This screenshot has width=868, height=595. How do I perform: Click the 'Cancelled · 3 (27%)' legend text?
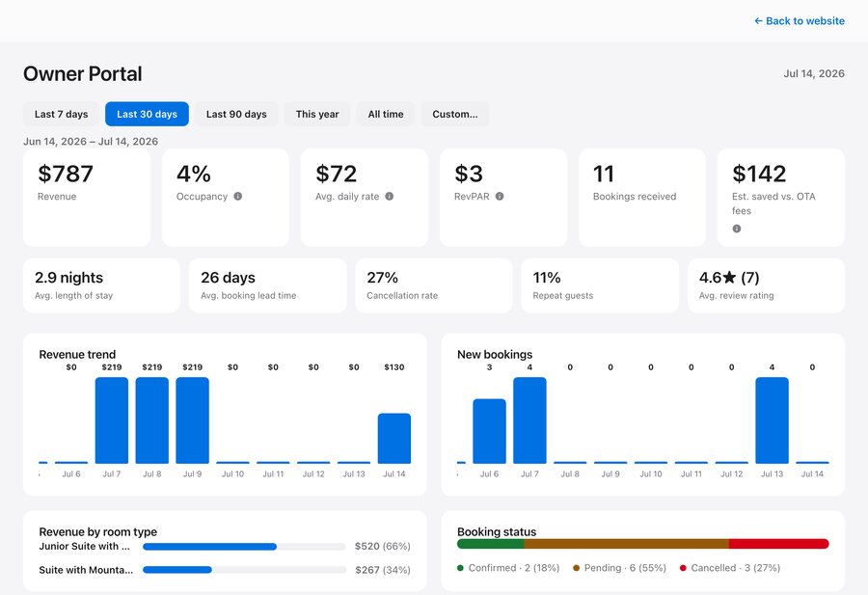click(x=736, y=568)
